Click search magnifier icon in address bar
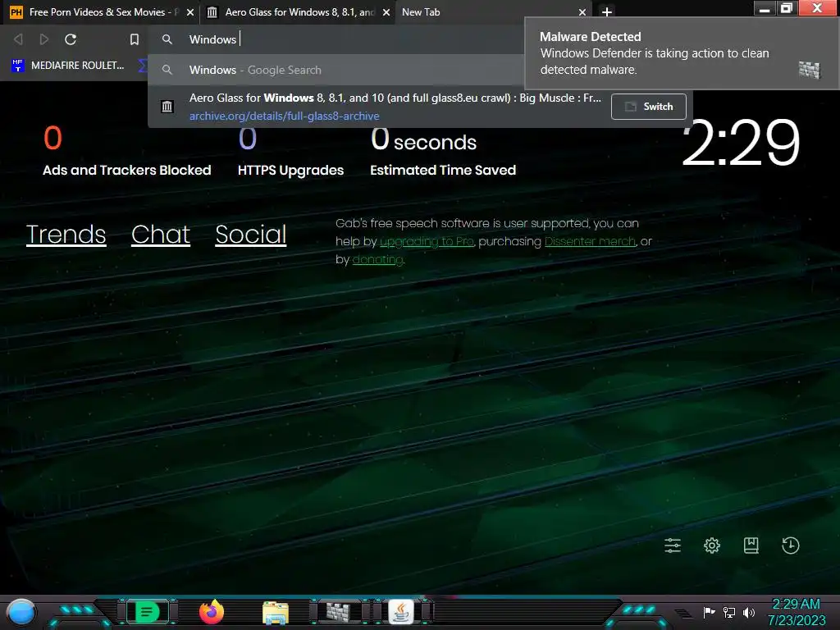The height and width of the screenshot is (630, 840). click(x=167, y=39)
